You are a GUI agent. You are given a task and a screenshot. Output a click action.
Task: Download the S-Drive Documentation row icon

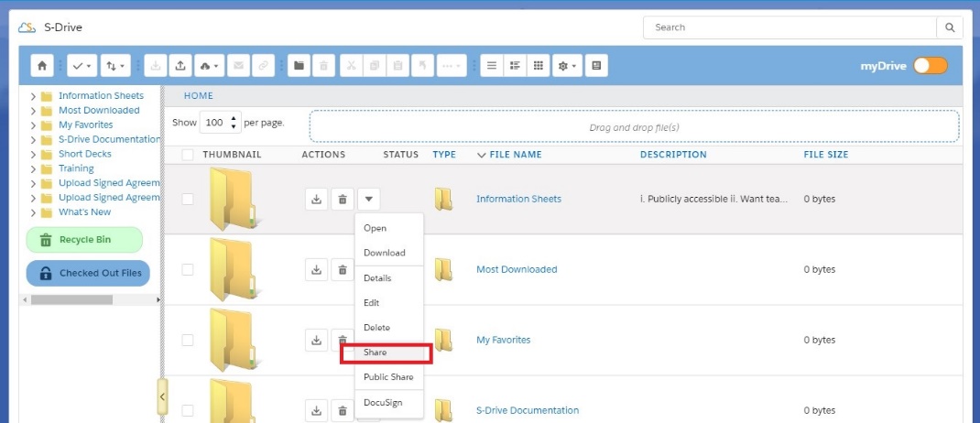[x=317, y=410]
